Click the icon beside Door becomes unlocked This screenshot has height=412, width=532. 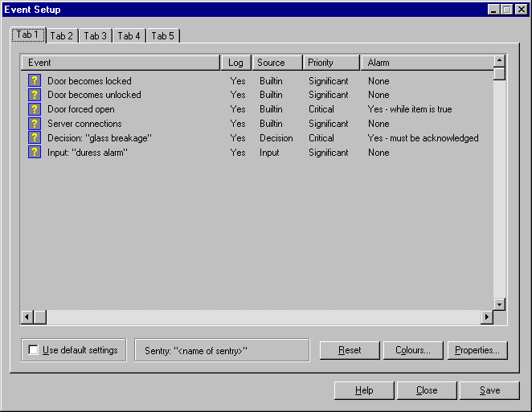[x=35, y=95]
